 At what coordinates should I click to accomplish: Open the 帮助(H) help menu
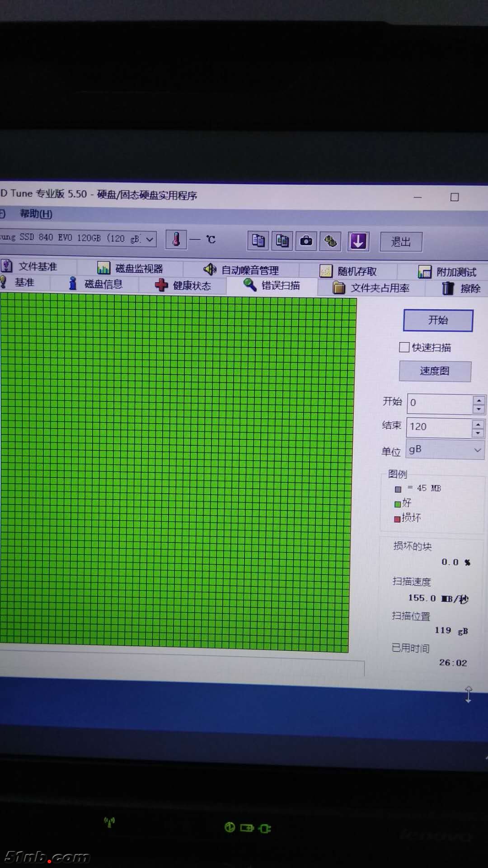36,214
